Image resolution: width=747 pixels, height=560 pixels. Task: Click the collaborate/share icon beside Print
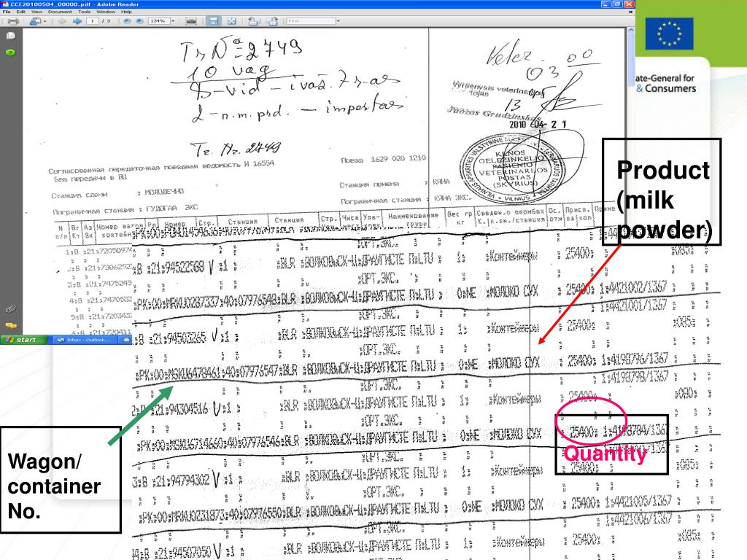click(35, 21)
